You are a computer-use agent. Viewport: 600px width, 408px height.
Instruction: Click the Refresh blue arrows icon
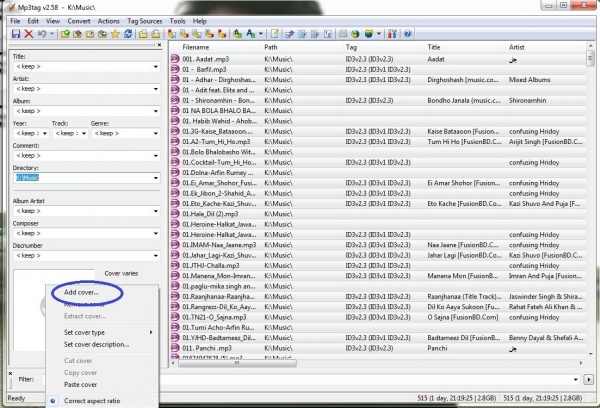coord(128,34)
